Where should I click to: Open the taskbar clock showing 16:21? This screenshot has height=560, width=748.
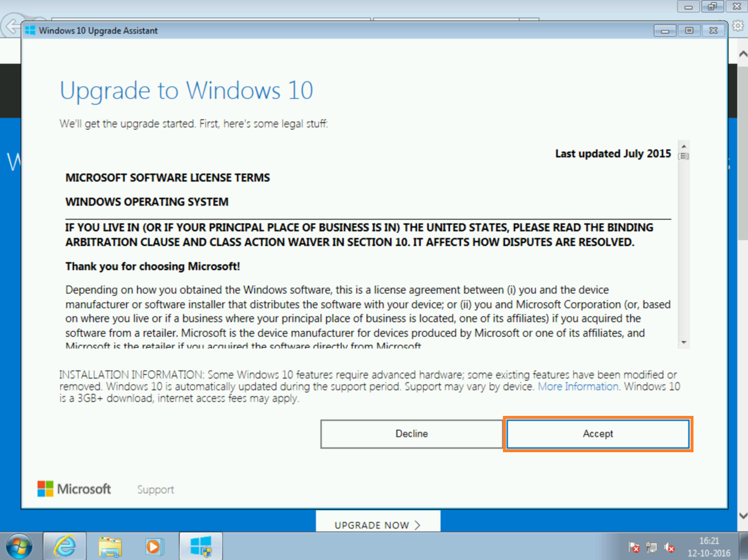click(709, 547)
